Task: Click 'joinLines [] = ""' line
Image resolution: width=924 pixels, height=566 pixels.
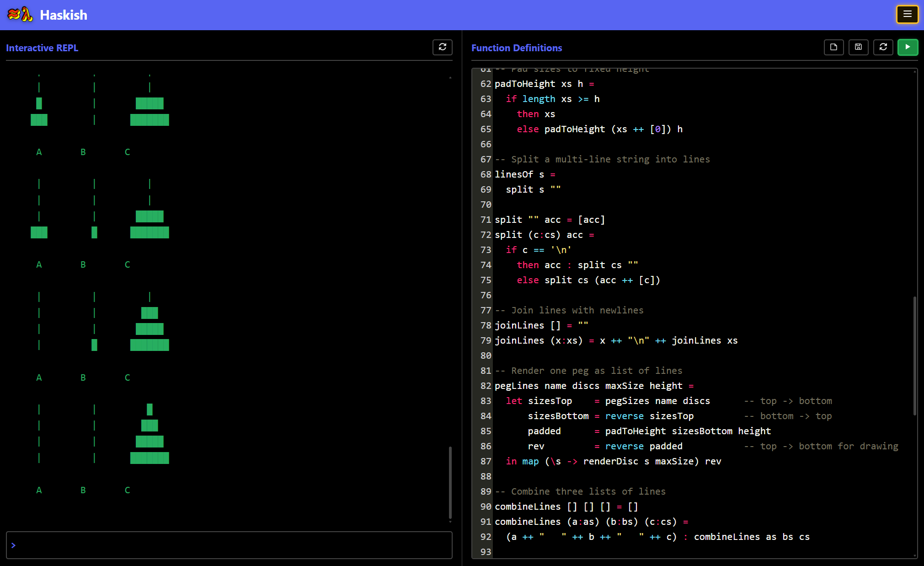Action: pyautogui.click(x=541, y=325)
